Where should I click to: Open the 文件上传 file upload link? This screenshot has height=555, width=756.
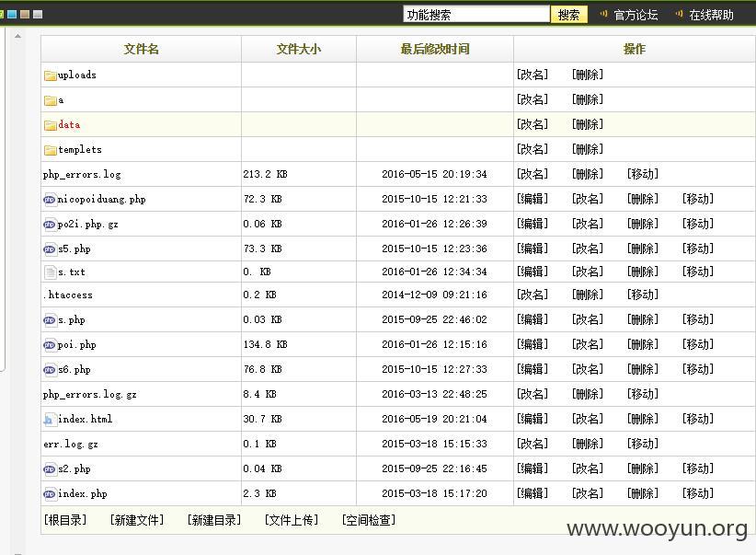pyautogui.click(x=292, y=520)
